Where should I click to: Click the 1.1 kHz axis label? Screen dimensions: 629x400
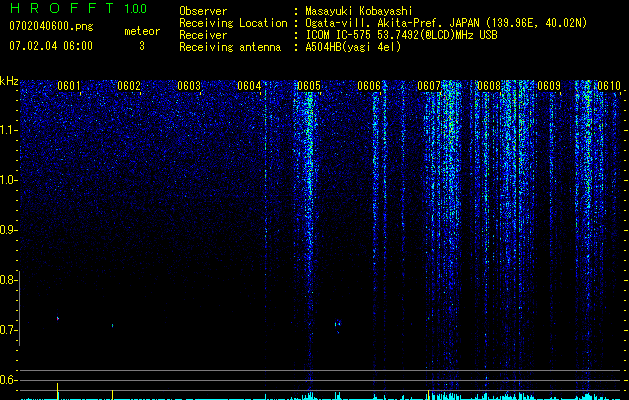(7, 130)
